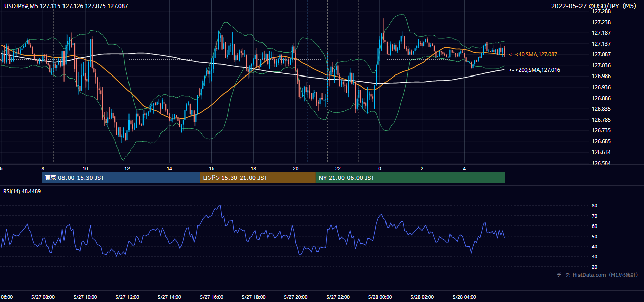Click the 5/27 18:00 date axis label

click(253, 297)
